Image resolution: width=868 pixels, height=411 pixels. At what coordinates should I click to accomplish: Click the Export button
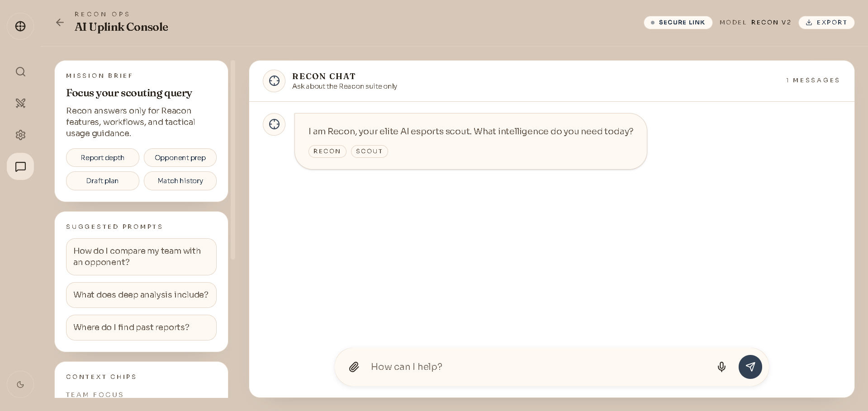click(x=826, y=23)
